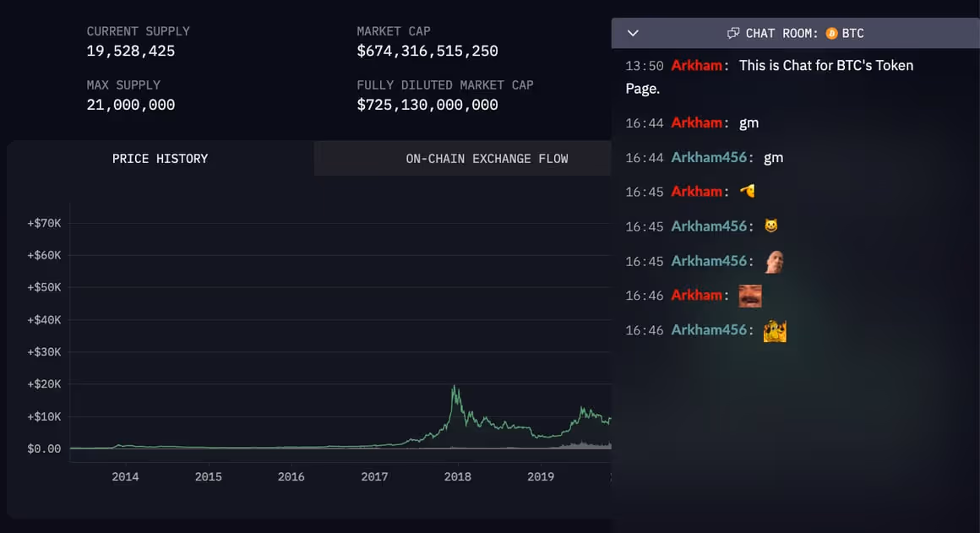Screen dimensions: 980x533
Task: Click the CURRENT SUPPLY label
Action: coord(138,31)
